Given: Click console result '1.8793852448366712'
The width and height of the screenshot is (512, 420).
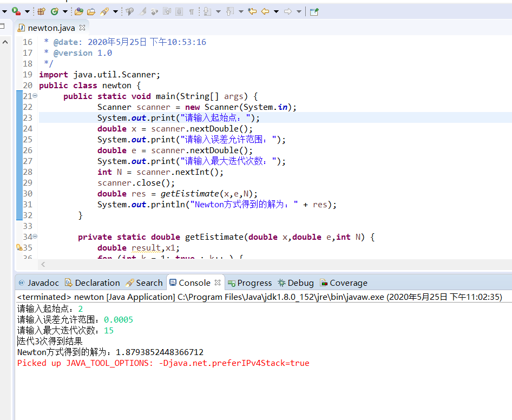Looking at the screenshot, I should (159, 352).
